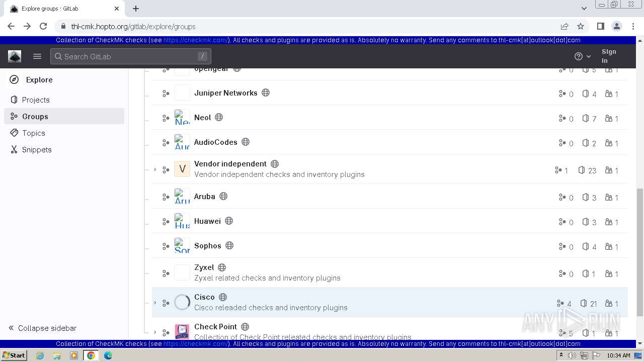Click the page vertical scrollbar thumb

[640, 252]
